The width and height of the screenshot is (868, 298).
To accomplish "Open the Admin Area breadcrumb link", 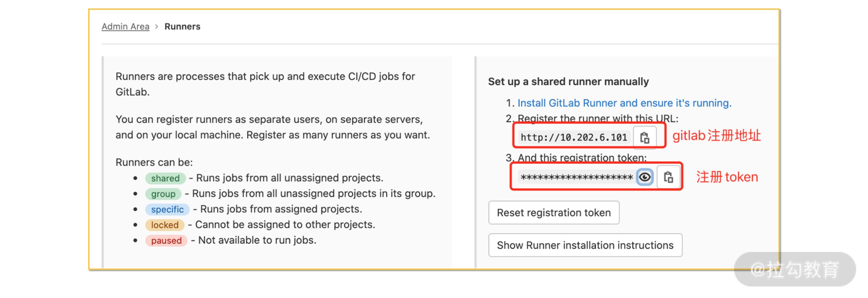I will [125, 26].
